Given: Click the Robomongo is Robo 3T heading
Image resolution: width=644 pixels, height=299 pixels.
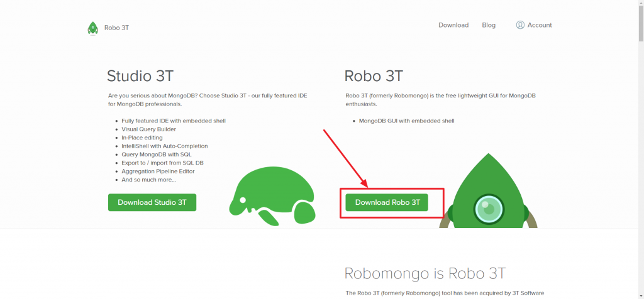Looking at the screenshot, I should pyautogui.click(x=425, y=274).
